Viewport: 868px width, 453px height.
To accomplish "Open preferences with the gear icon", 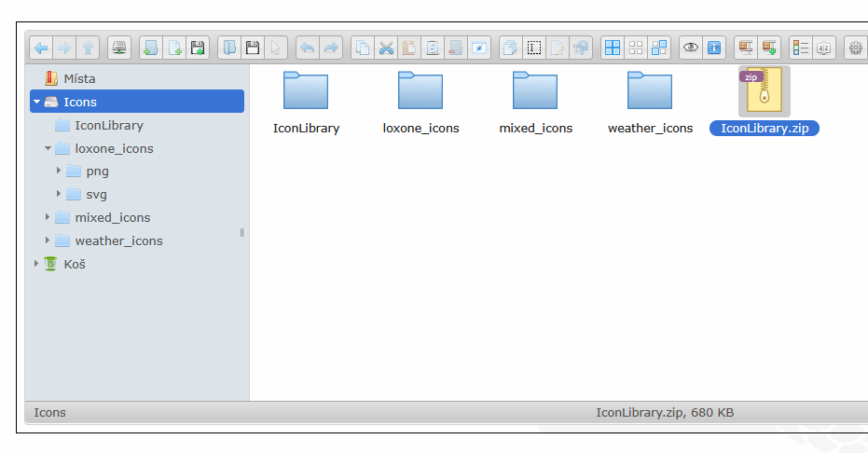I will coord(855,48).
